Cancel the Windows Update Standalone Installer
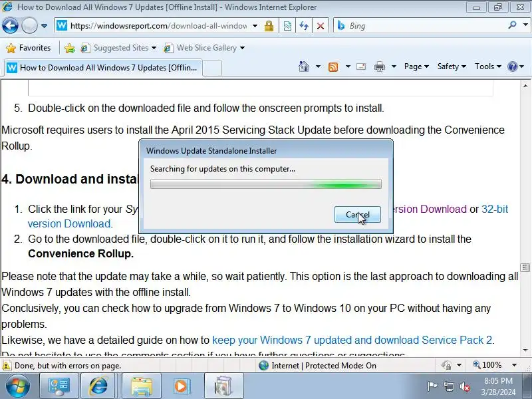Image resolution: width=532 pixels, height=399 pixels. click(358, 214)
